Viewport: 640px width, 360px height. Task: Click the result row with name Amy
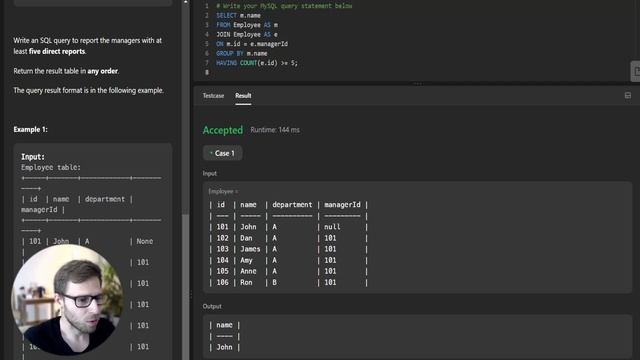[288, 260]
